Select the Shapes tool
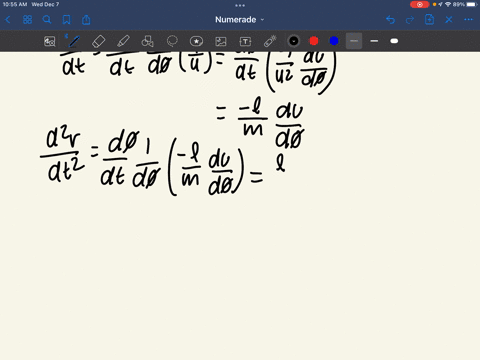The height and width of the screenshot is (360, 480). click(147, 41)
